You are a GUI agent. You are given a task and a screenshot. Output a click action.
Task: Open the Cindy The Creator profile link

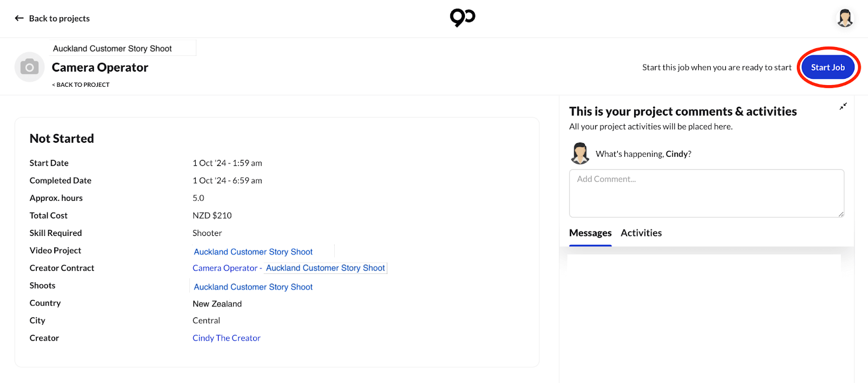[x=226, y=338]
